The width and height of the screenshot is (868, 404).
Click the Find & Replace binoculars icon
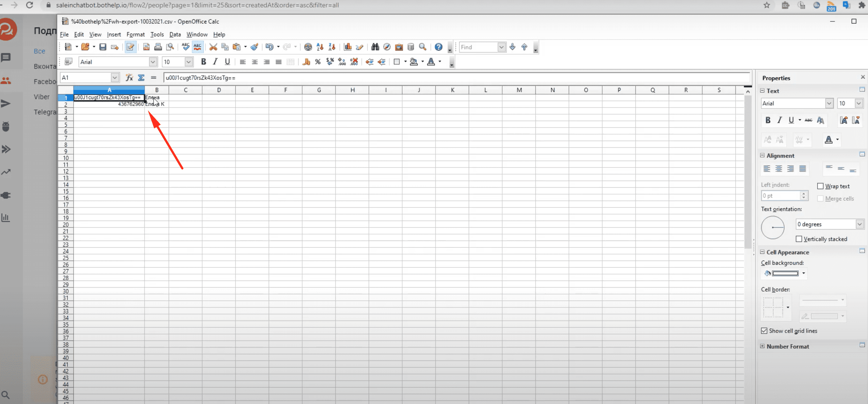pos(375,47)
